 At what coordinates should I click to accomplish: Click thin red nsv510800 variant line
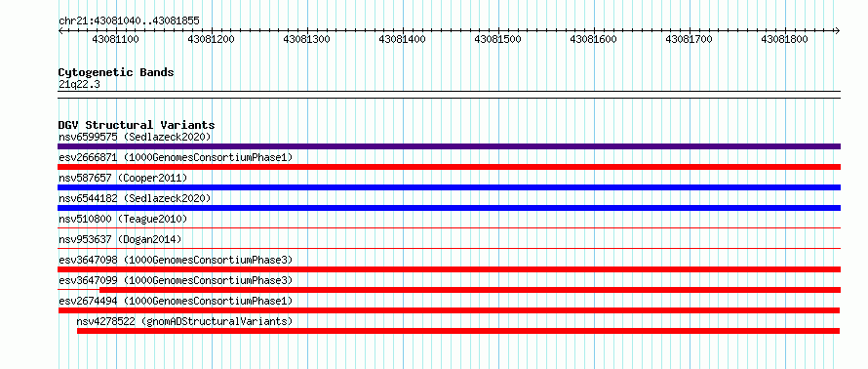pyautogui.click(x=449, y=227)
